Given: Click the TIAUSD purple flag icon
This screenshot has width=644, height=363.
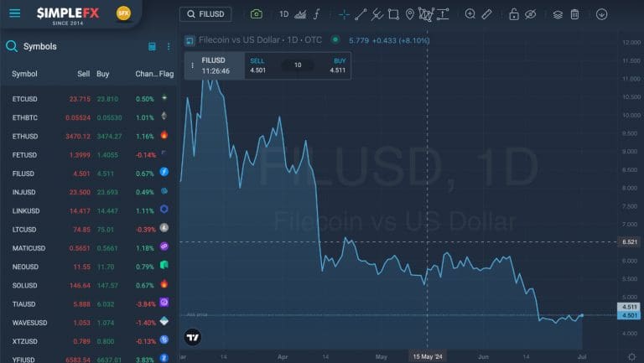Looking at the screenshot, I should [x=164, y=303].
